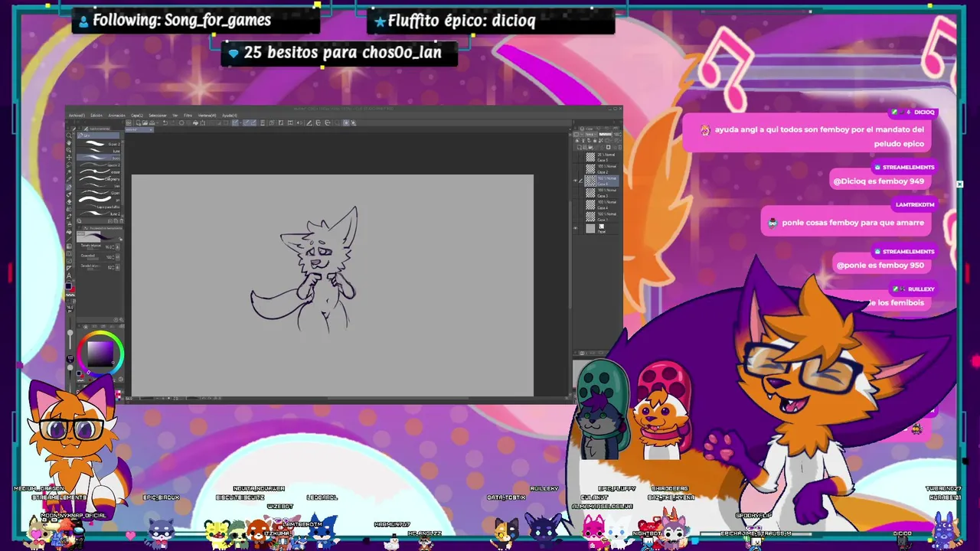Select the Auto Select wand tool
Viewport: 980px width, 551px height.
[x=69, y=171]
